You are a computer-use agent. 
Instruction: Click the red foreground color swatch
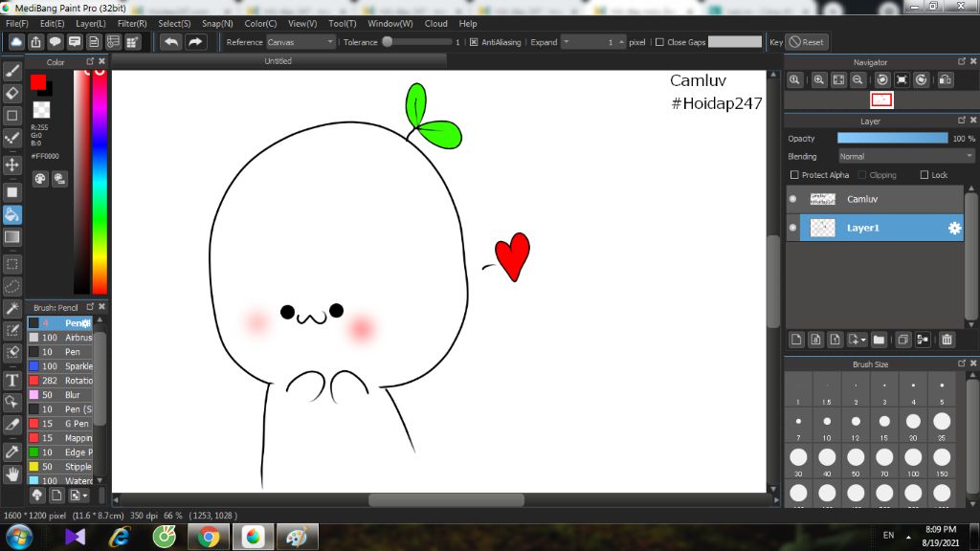point(38,82)
